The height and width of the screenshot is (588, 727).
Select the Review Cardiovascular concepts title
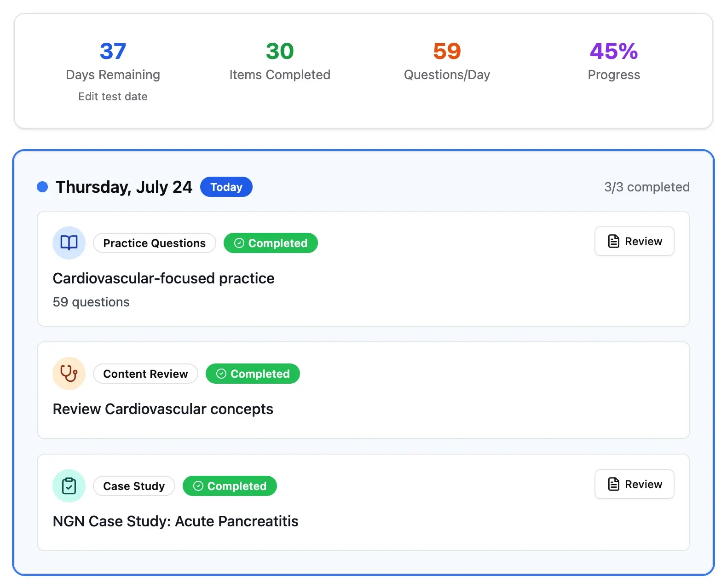click(163, 409)
